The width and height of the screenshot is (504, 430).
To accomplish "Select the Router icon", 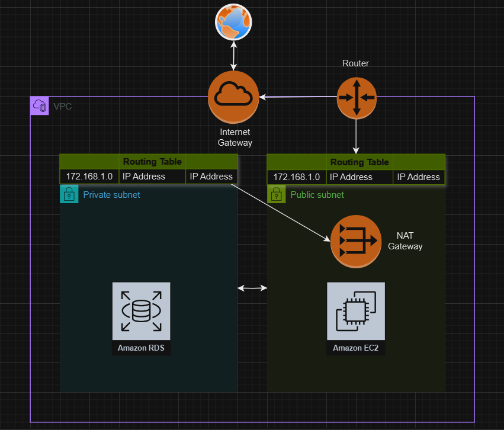I will pos(356,97).
